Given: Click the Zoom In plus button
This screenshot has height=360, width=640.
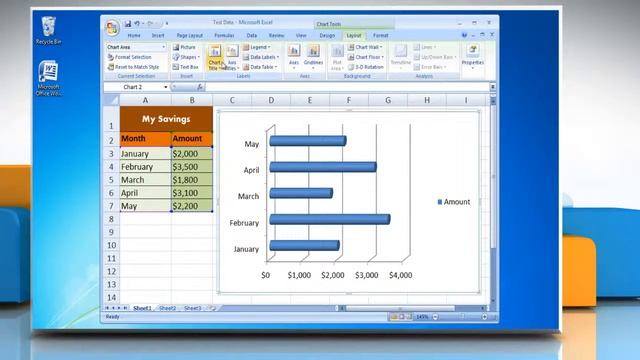Looking at the screenshot, I should click(x=484, y=317).
